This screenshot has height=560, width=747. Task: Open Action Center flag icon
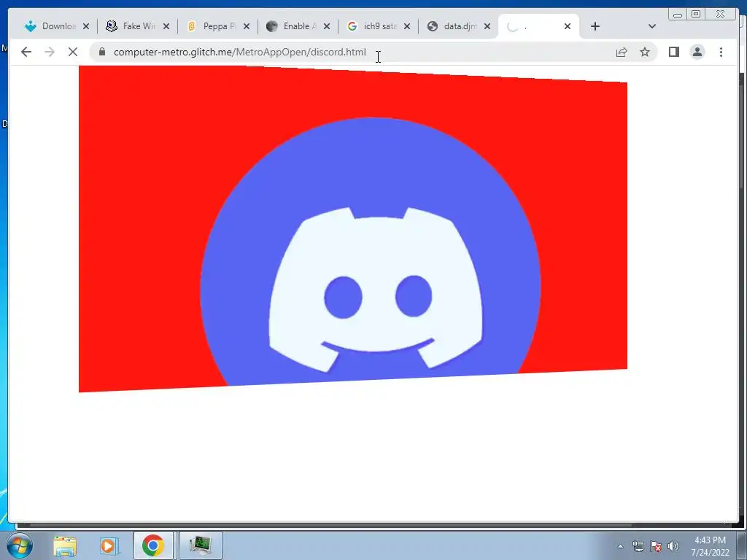pos(656,546)
